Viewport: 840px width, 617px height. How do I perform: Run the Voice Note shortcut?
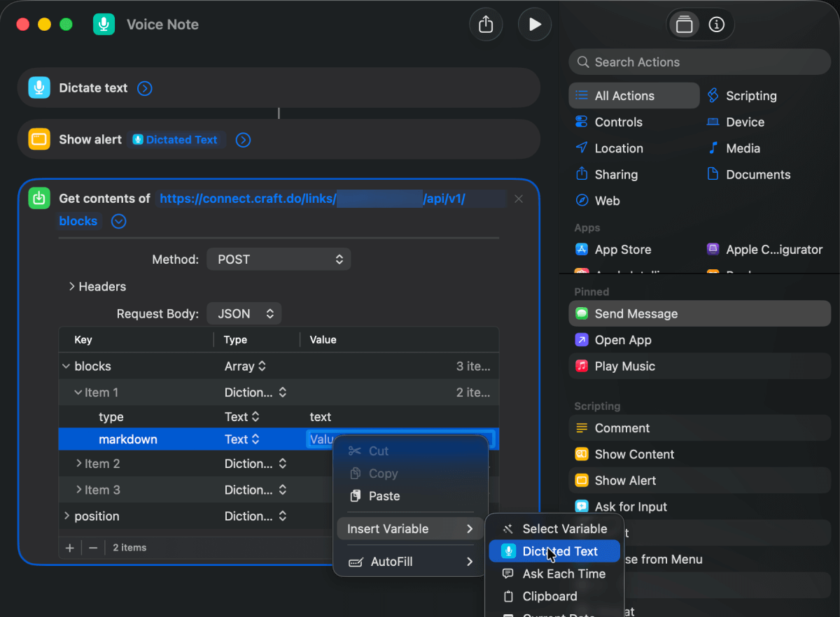(534, 24)
